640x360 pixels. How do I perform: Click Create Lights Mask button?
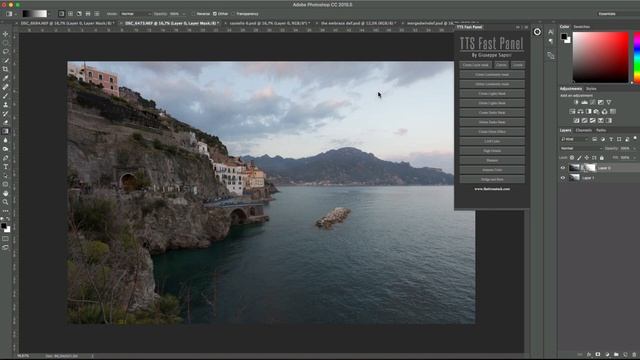(x=492, y=93)
